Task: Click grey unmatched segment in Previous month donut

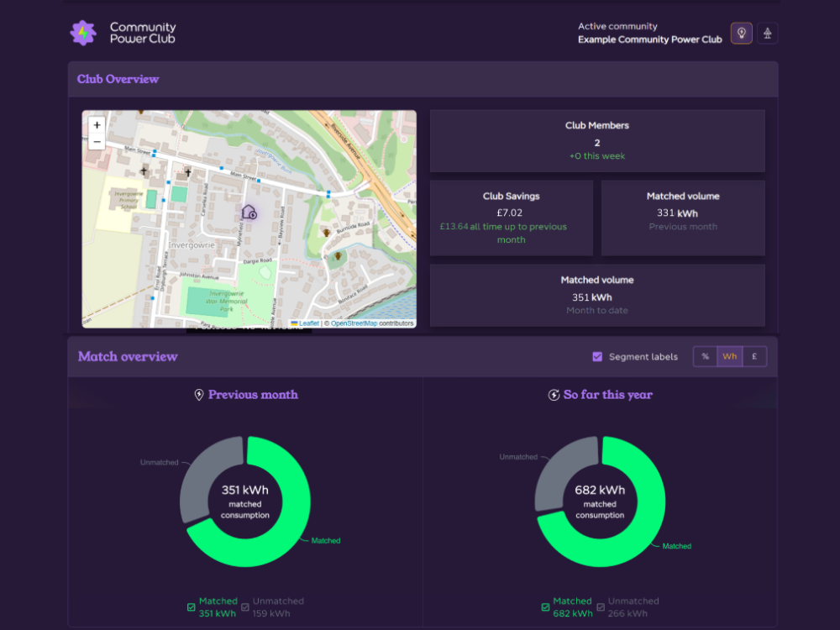Action: (201, 477)
